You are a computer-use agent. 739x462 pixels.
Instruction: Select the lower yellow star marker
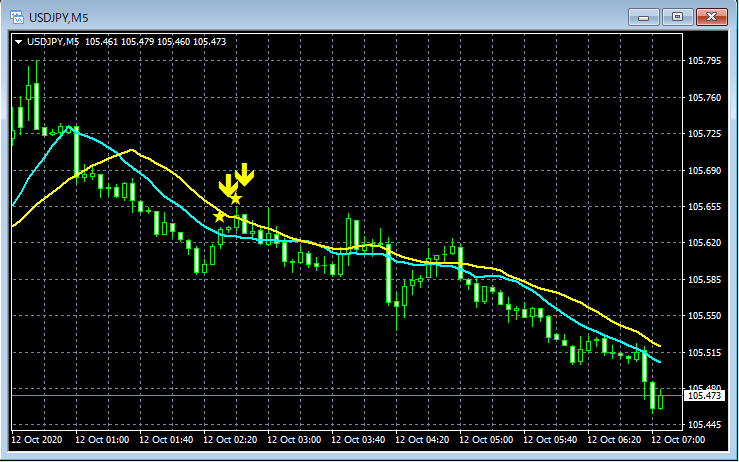(219, 217)
